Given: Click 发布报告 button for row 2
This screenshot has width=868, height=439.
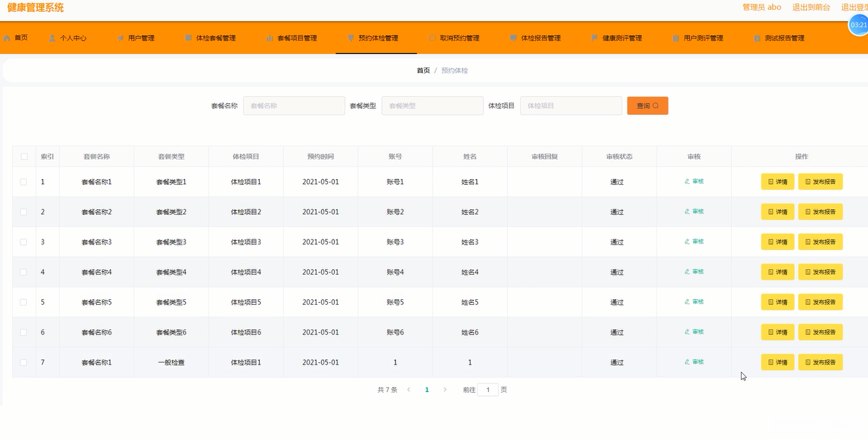Looking at the screenshot, I should (820, 212).
